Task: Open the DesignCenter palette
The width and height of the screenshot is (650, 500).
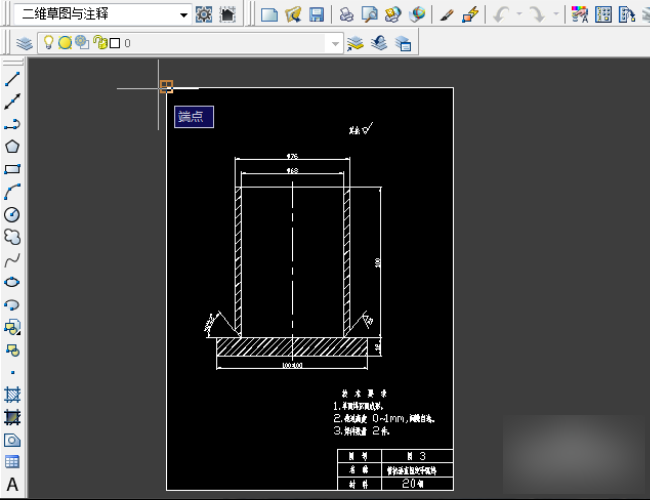Action: click(603, 15)
